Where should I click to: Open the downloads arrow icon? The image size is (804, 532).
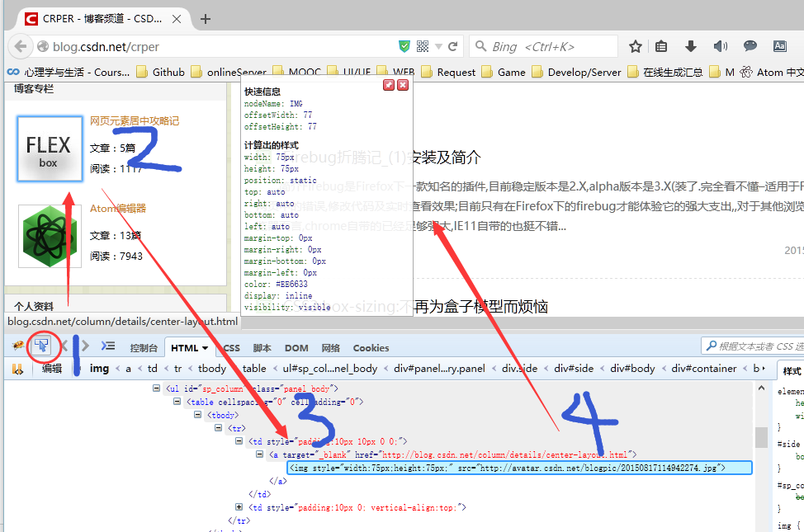pyautogui.click(x=691, y=47)
